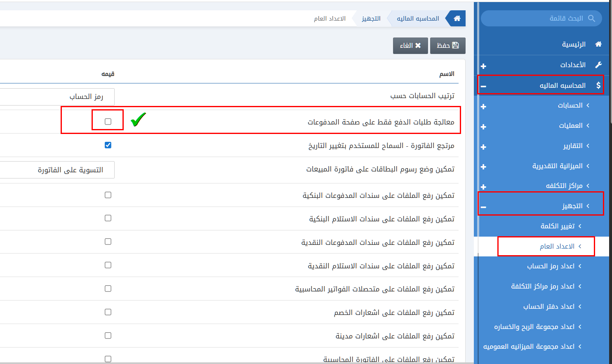
Task: Click the chevron beside اعداد رمز الحساب
Action: [x=580, y=266]
